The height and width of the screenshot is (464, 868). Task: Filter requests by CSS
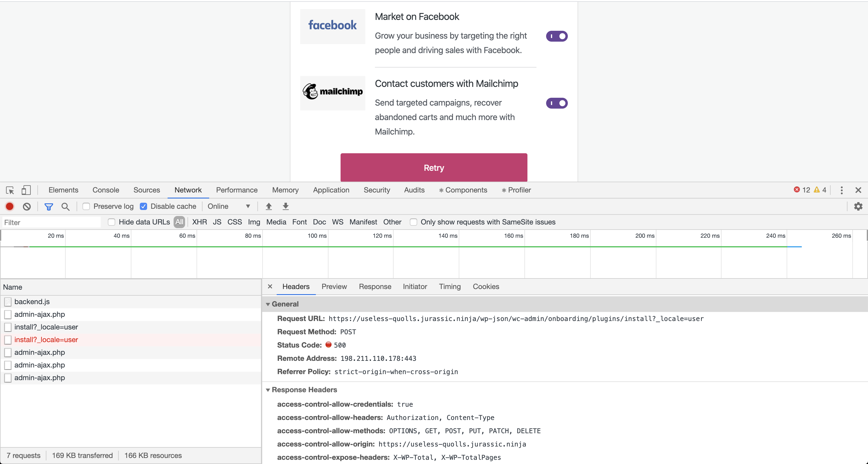tap(234, 222)
